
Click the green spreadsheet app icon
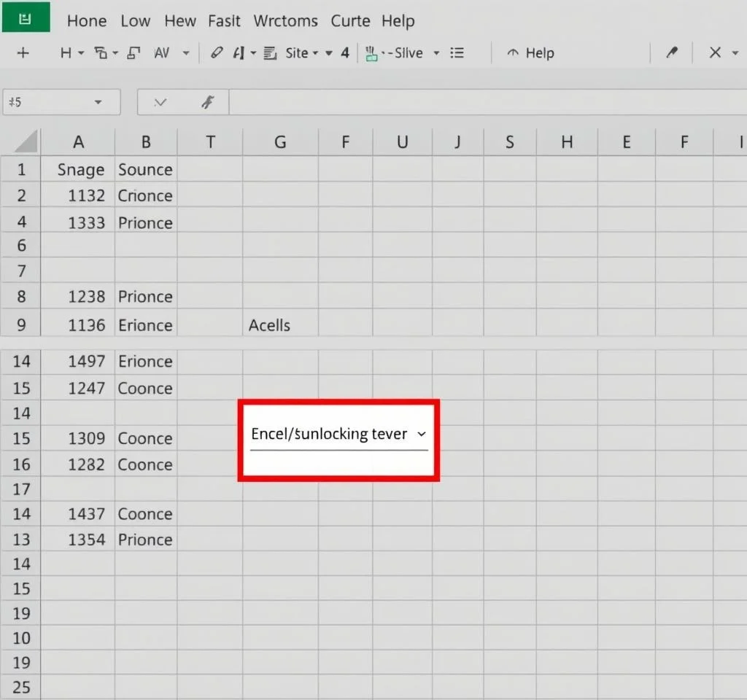click(x=25, y=19)
